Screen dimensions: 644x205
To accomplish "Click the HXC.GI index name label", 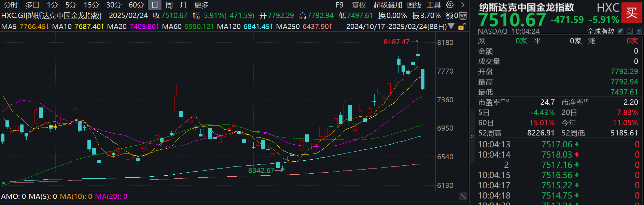I will (51, 15).
